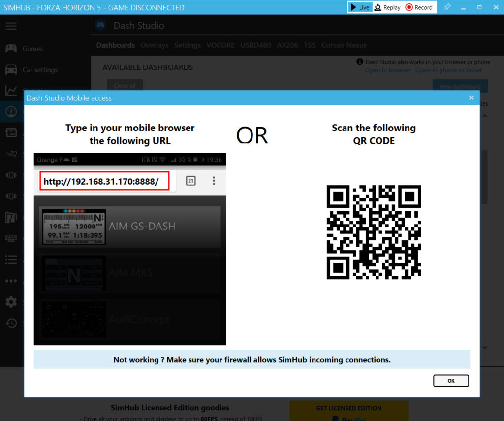Viewport: 504px width, 421px height.
Task: Switch to USBD480 tab
Action: 255,45
